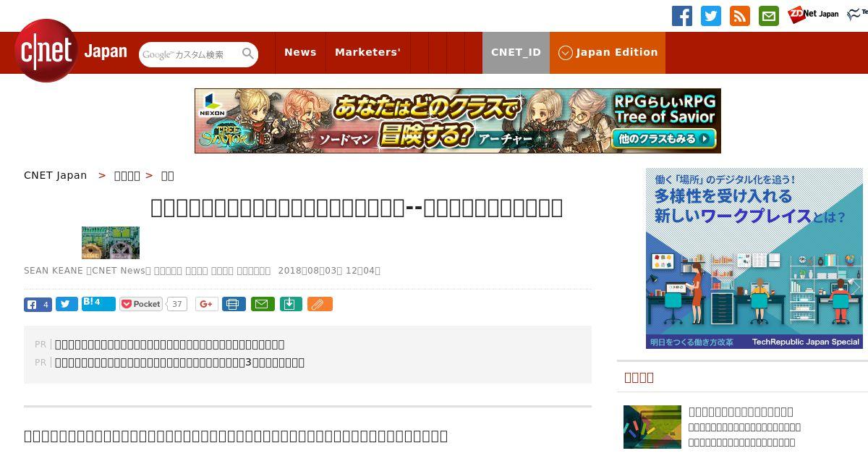Go to CNET Japan home via logo

[x=71, y=51]
